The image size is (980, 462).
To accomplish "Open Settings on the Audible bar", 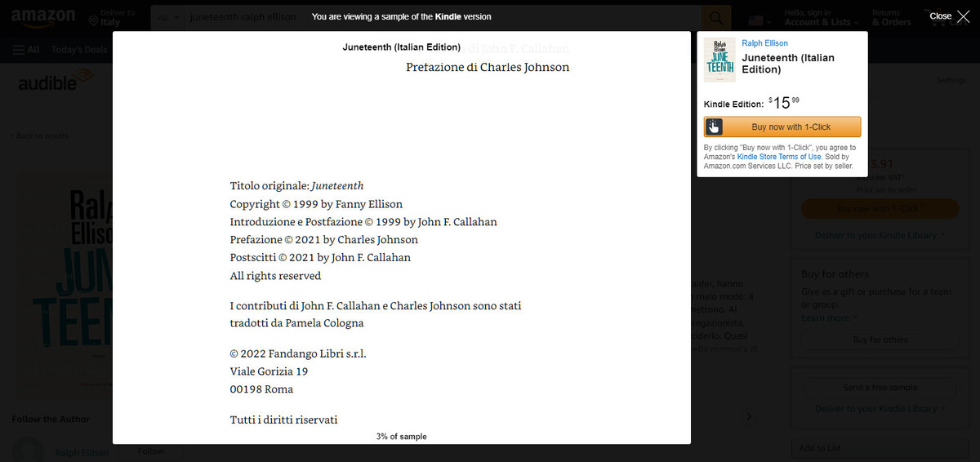I will pos(951,80).
